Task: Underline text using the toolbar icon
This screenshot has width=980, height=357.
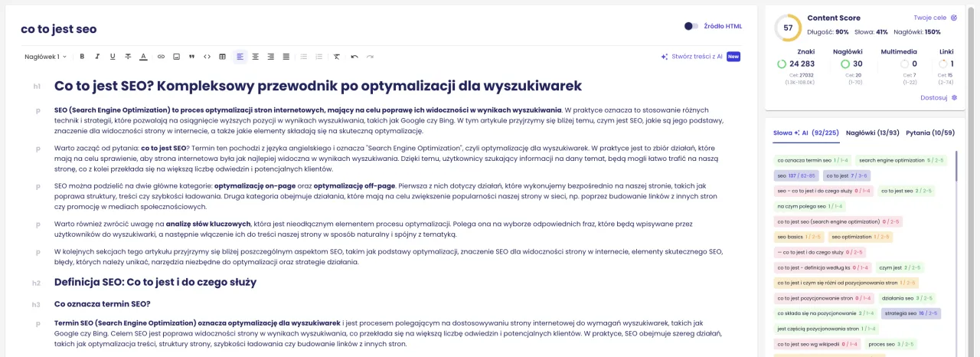Action: [x=113, y=57]
